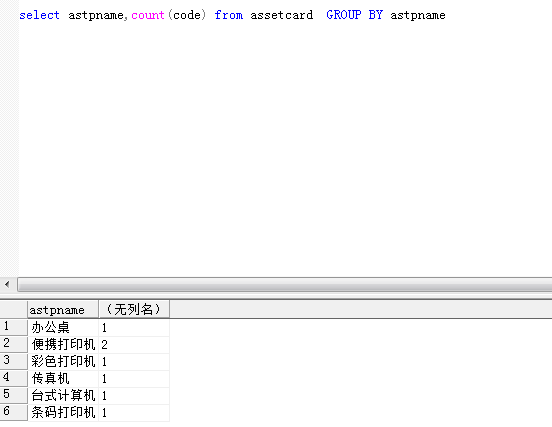Screen dimensions: 552x427
Task: Select row header number 5
Action: 13,394
